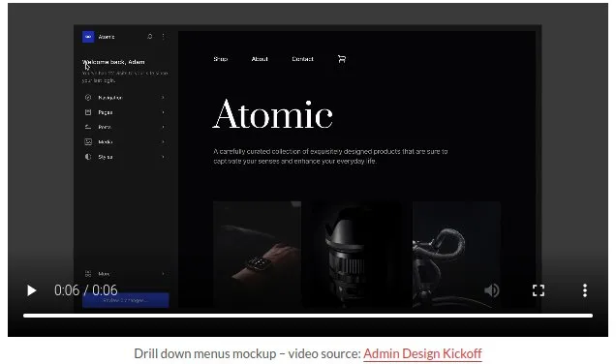Viewport: 616px width, 364px height.
Task: Open the sidebar header kebab menu
Action: click(164, 37)
